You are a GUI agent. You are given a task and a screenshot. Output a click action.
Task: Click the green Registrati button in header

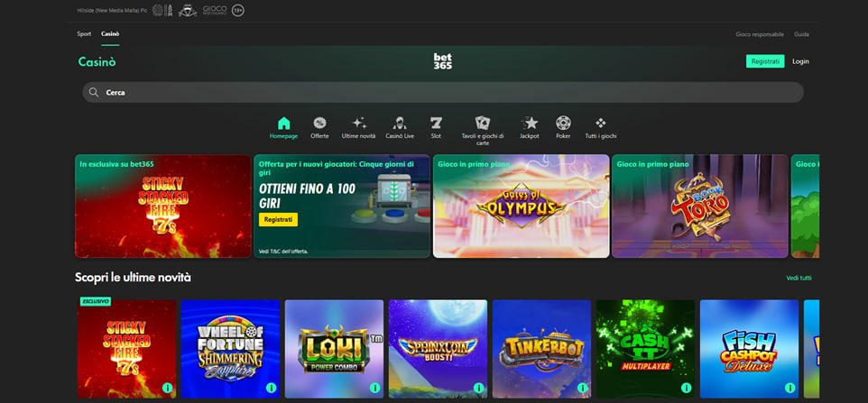[x=765, y=61]
